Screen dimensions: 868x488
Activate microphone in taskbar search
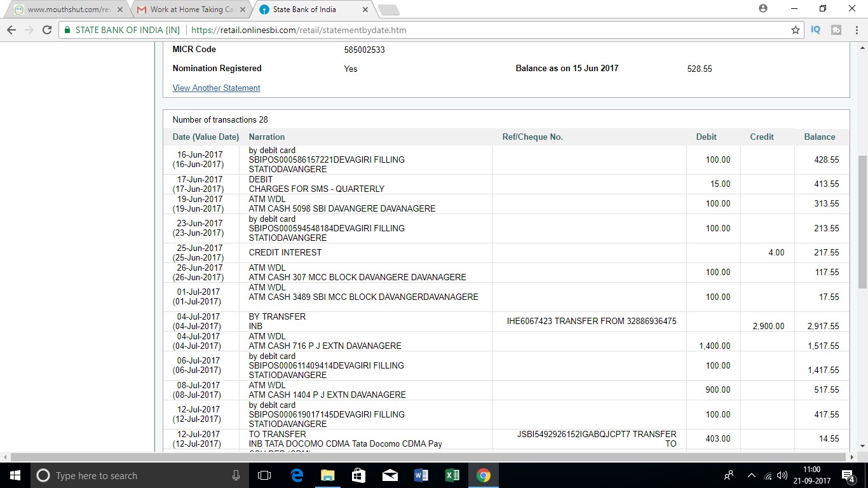click(x=236, y=475)
